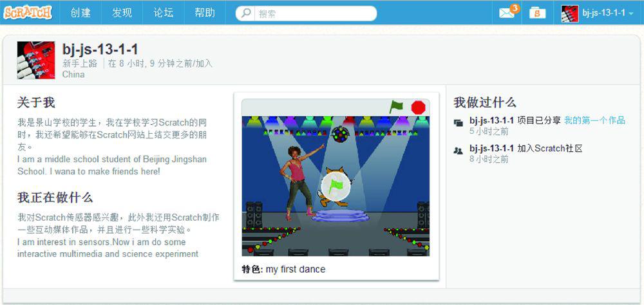Image resolution: width=644 pixels, height=305 pixels.
Task: Click the Scratch logo
Action: 28,12
